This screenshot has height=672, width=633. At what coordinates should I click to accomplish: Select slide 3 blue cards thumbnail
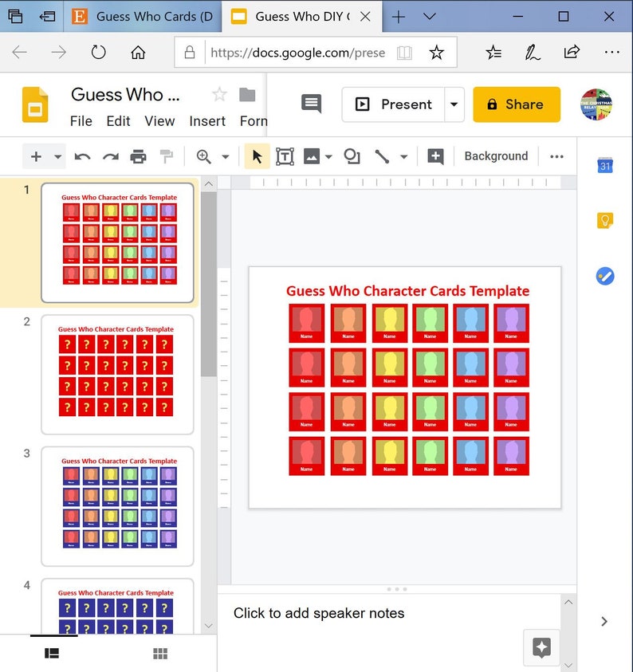[x=117, y=506]
